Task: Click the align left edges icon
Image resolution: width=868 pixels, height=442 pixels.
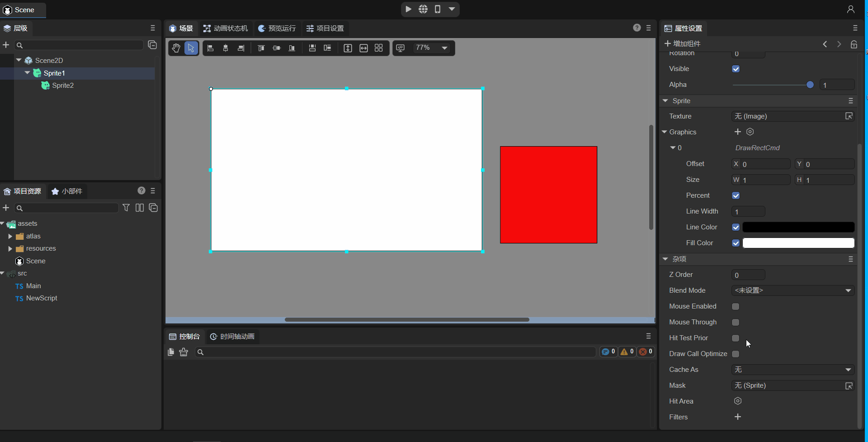Action: (210, 48)
